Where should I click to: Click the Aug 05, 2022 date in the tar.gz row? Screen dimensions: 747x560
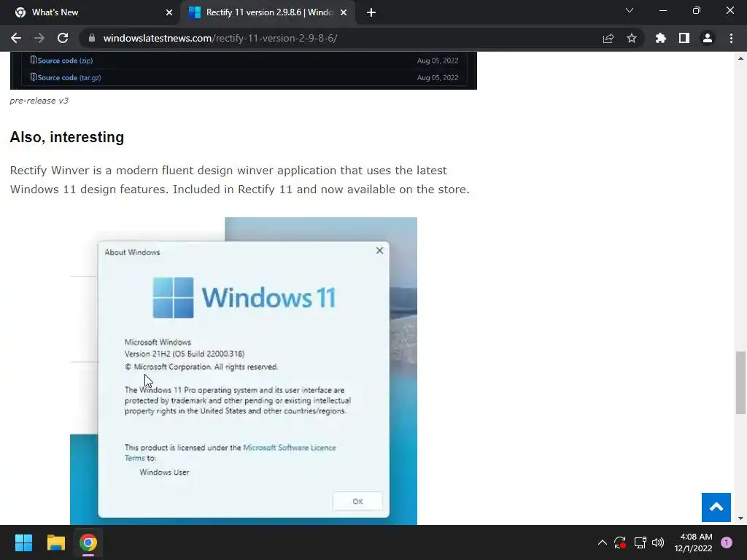pos(438,77)
